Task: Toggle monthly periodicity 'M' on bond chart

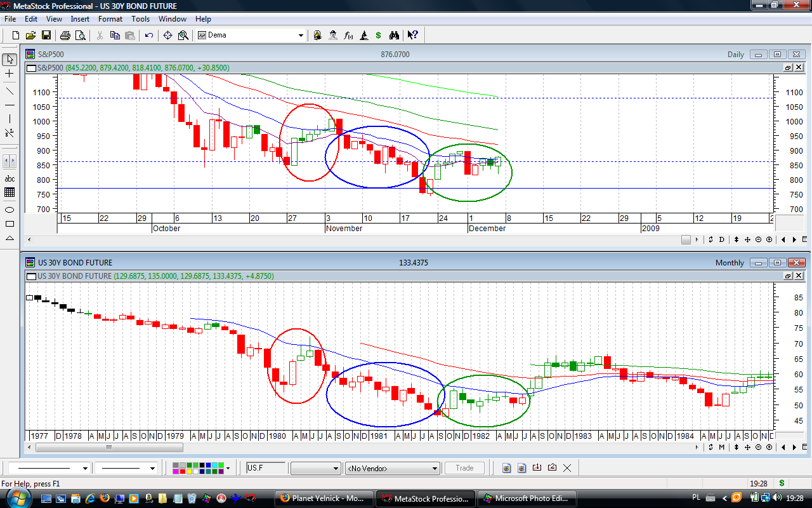Action: coord(722,447)
